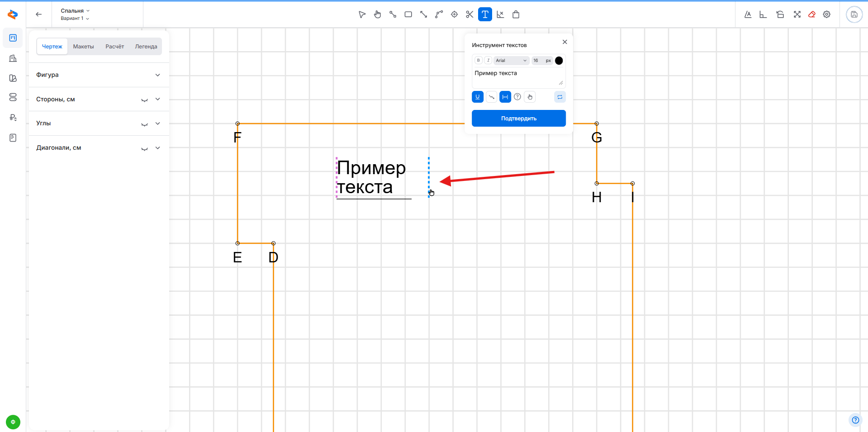
Task: Expand the Фигура section
Action: [x=157, y=75]
